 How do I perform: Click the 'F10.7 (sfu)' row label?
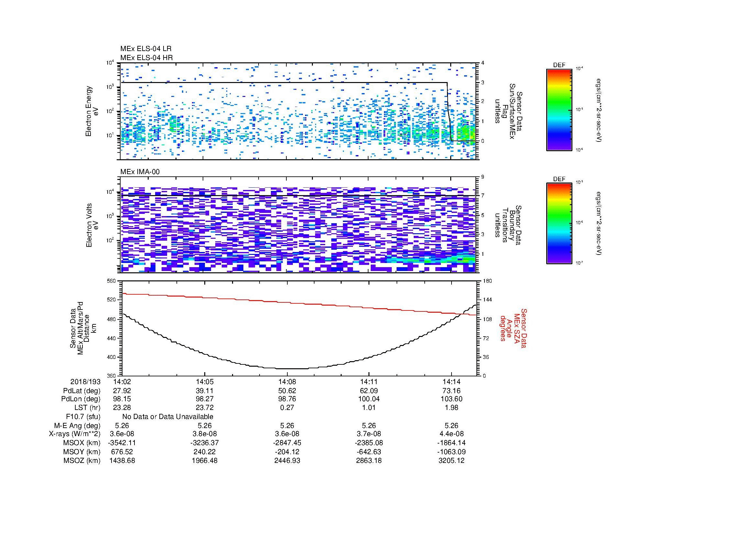83,416
